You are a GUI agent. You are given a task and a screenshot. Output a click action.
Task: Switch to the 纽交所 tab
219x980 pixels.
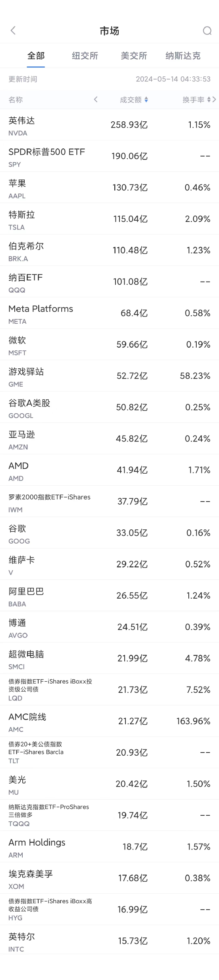click(85, 56)
